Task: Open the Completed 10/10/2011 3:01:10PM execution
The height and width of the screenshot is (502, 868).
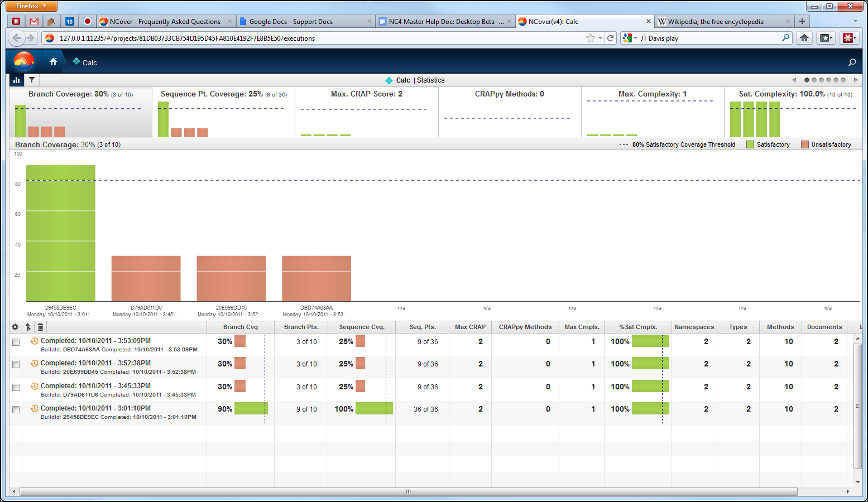Action: coord(95,408)
